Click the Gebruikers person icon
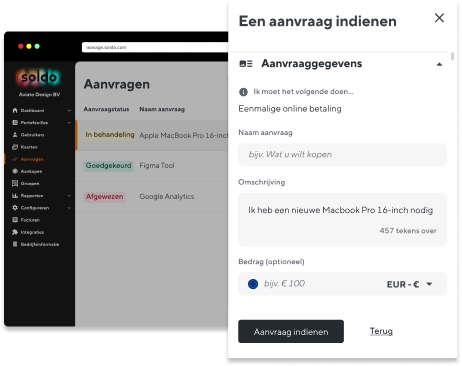The height and width of the screenshot is (366, 462). (x=15, y=135)
